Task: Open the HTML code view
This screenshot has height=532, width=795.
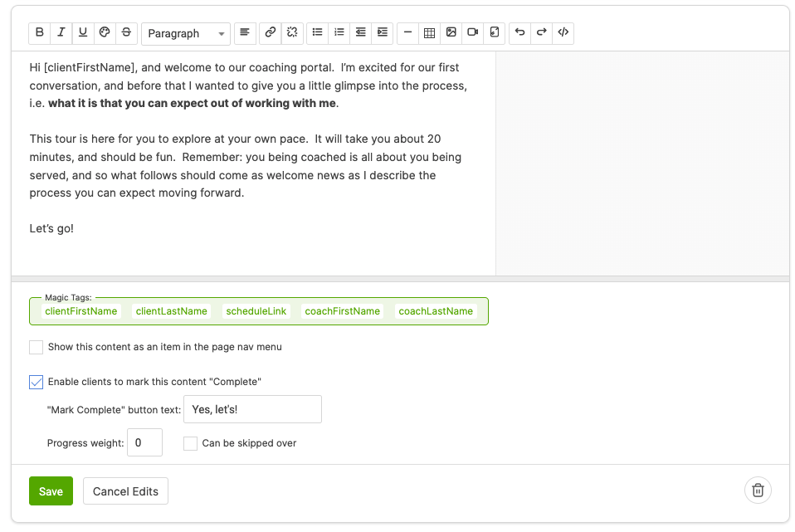Action: [x=563, y=32]
